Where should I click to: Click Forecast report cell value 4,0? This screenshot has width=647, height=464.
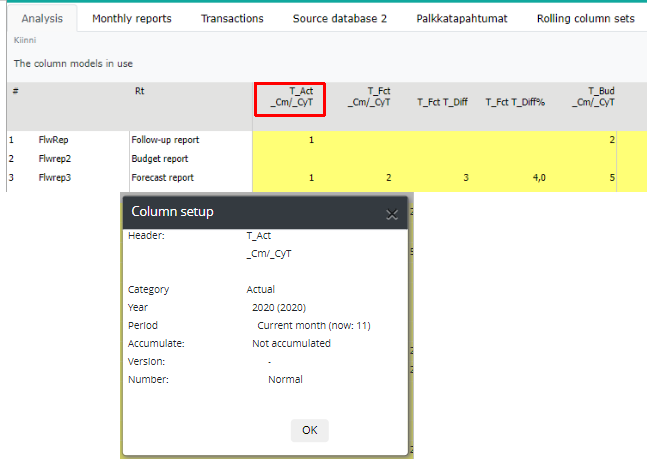point(539,178)
